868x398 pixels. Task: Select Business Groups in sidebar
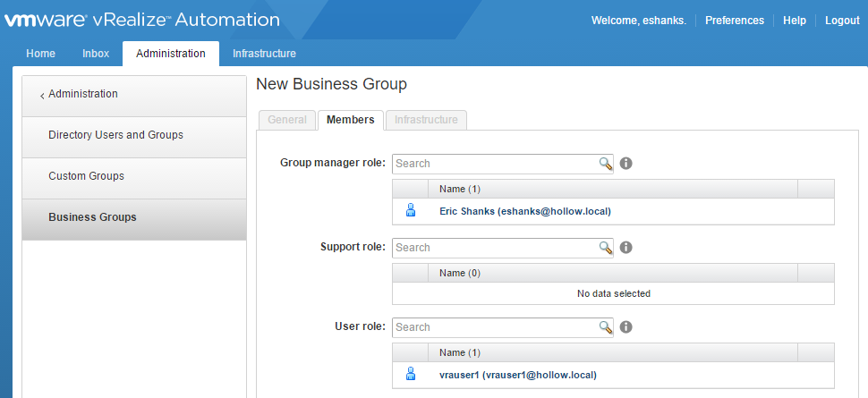point(134,219)
